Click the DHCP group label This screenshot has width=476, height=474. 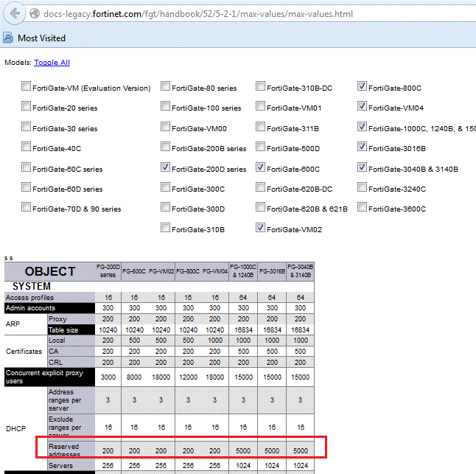click(15, 429)
